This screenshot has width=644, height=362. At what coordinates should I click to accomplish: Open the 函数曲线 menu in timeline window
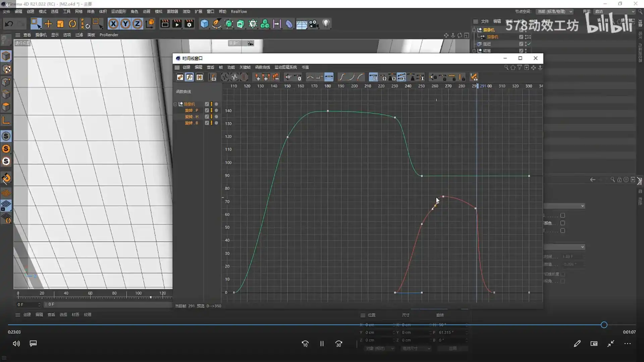263,67
